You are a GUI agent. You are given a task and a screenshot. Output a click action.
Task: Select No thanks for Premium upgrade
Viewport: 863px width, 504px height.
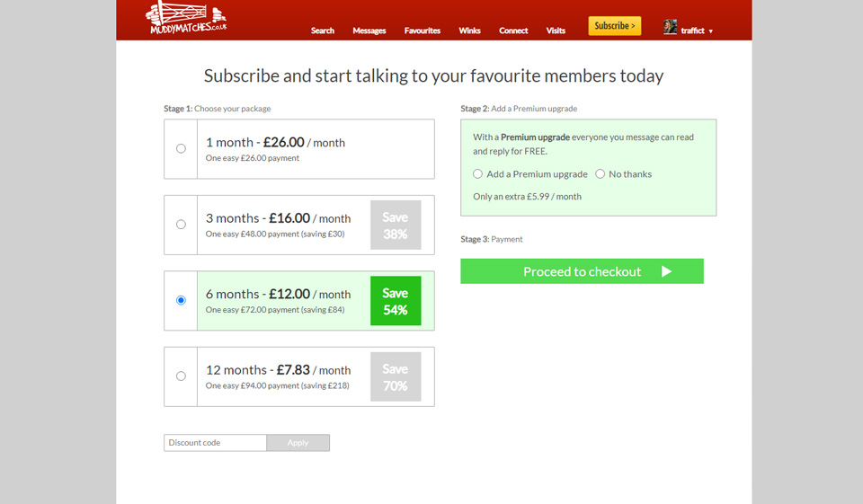[x=601, y=174]
